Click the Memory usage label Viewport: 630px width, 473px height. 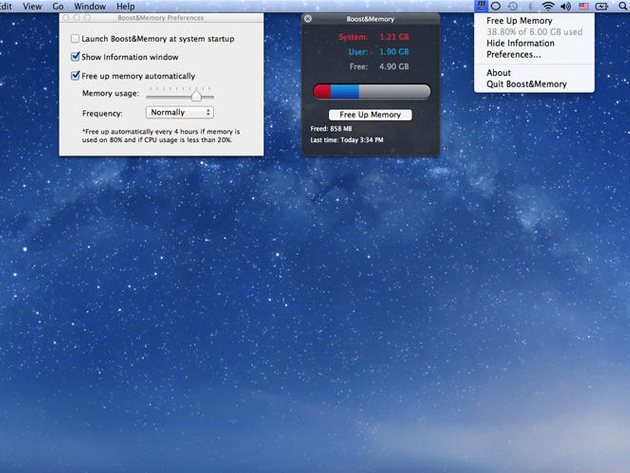110,93
